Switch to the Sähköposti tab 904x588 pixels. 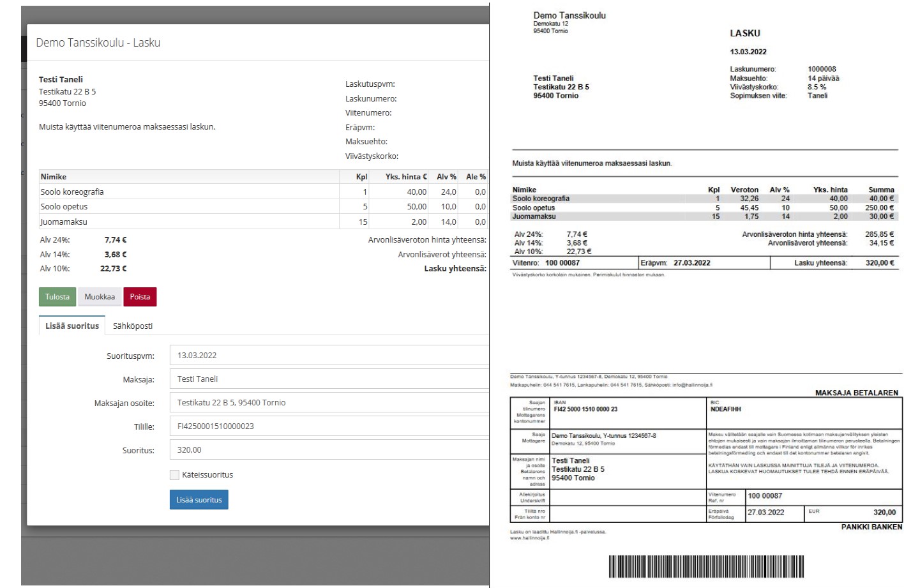(x=133, y=326)
